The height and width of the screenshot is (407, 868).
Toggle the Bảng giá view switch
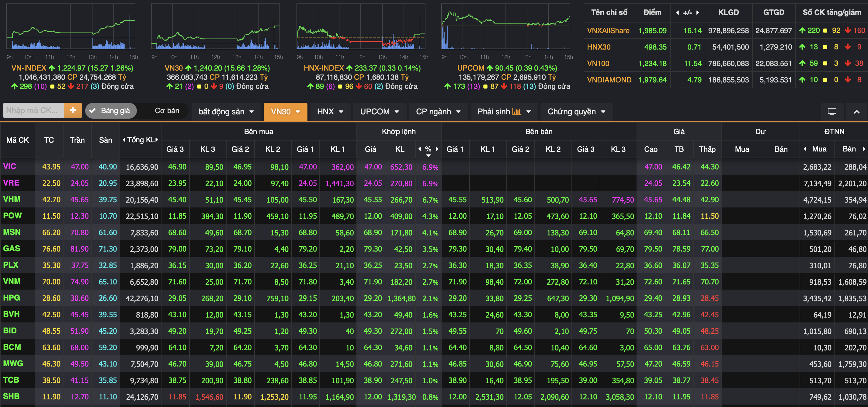point(111,110)
